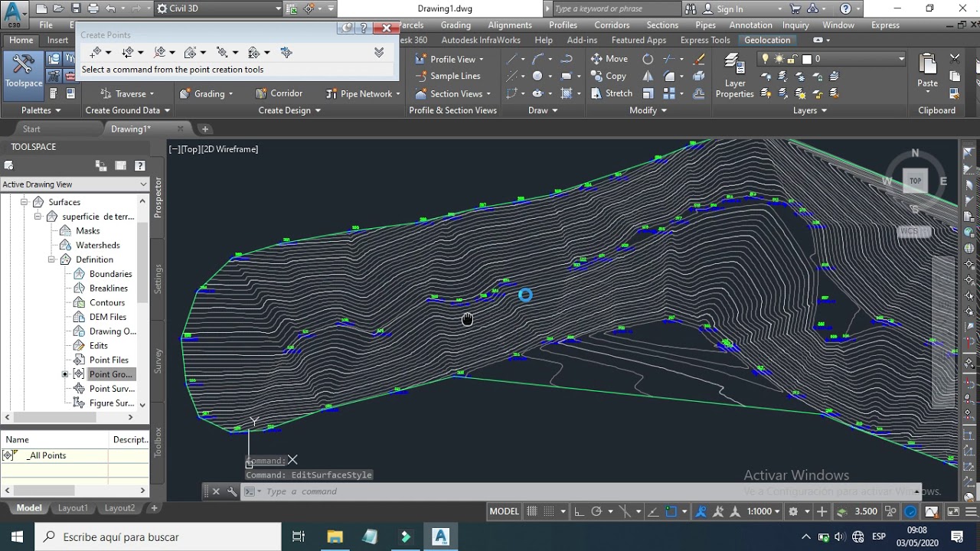Click the Corridor button

coord(278,93)
